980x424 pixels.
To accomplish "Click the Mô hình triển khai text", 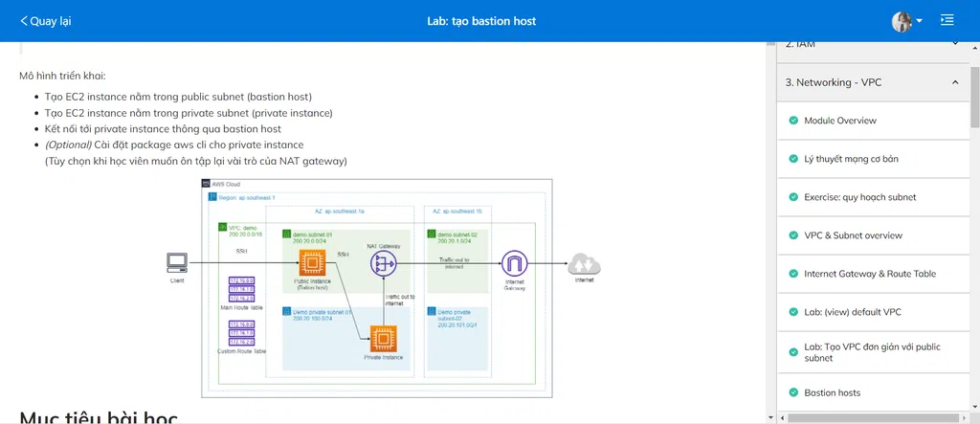I will click(62, 77).
